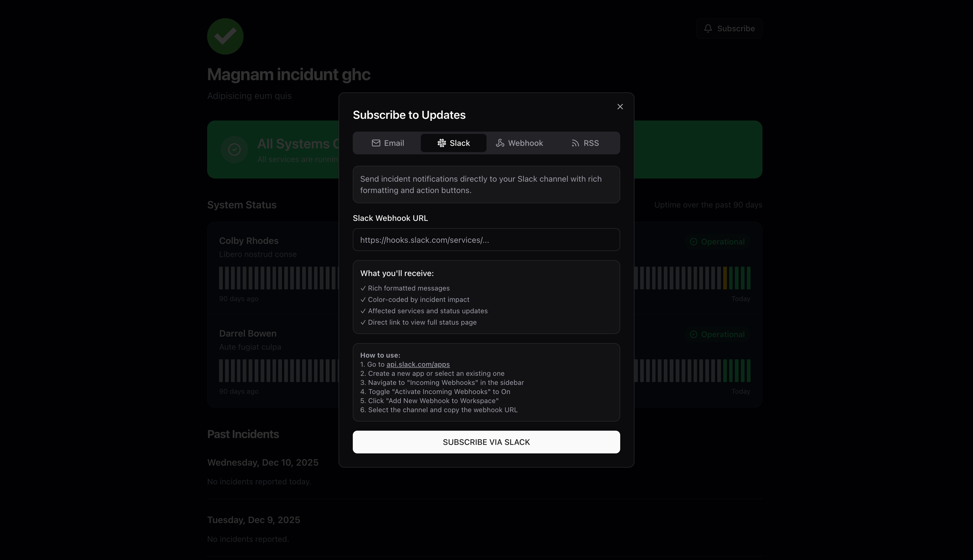Click the large green checkmark logo
The height and width of the screenshot is (560, 973).
225,37
